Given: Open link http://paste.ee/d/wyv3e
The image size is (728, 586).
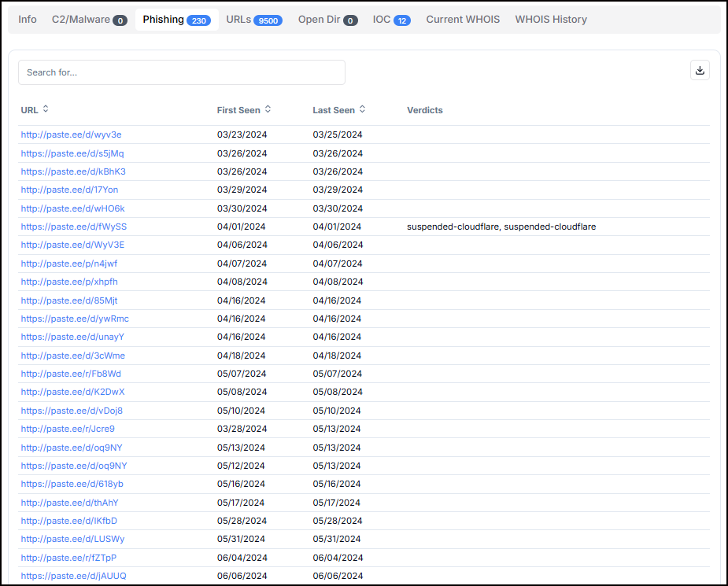Looking at the screenshot, I should point(71,135).
